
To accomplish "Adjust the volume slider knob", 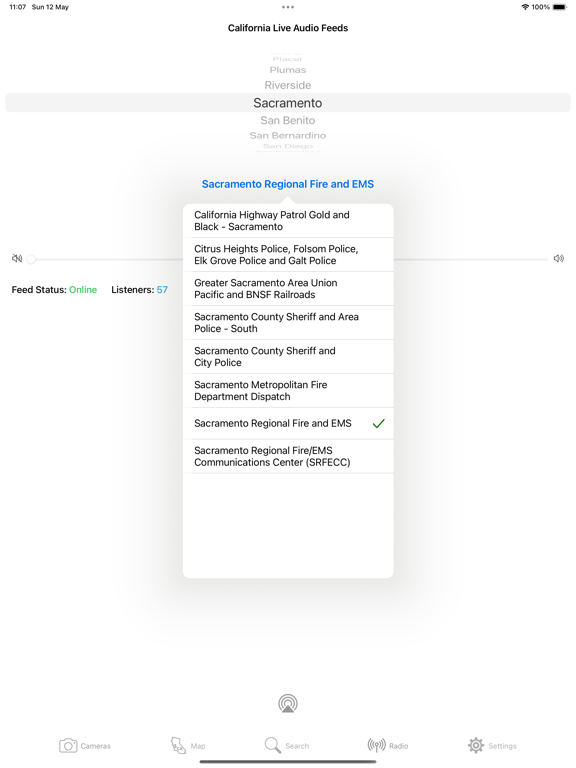I will point(31,259).
